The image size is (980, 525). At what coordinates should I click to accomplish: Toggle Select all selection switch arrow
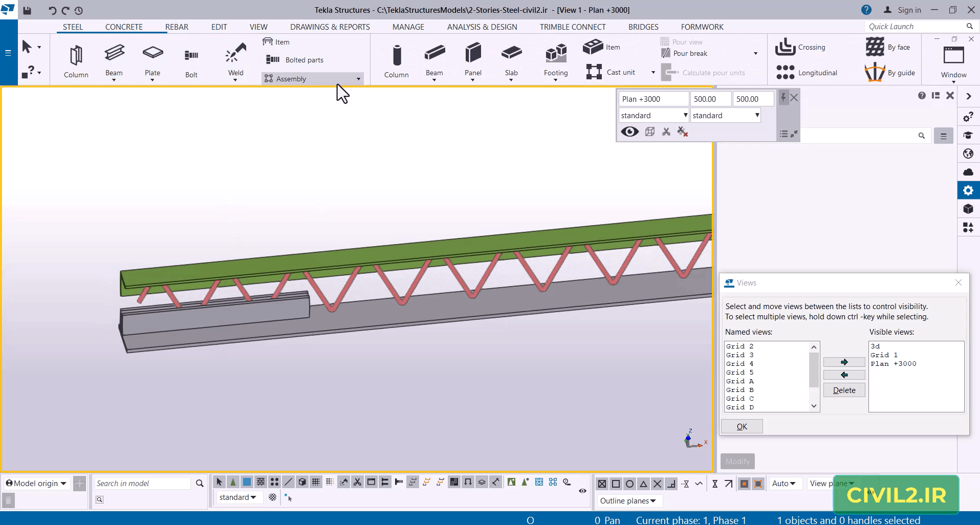(219, 482)
